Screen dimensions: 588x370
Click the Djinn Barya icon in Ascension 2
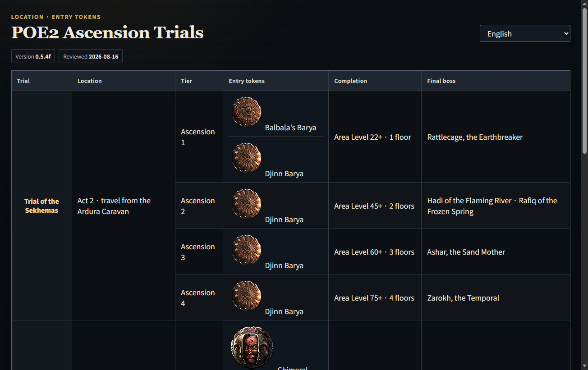coord(246,204)
